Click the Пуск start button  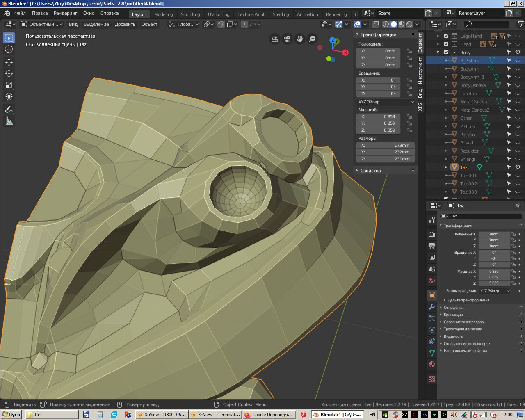pyautogui.click(x=11, y=415)
